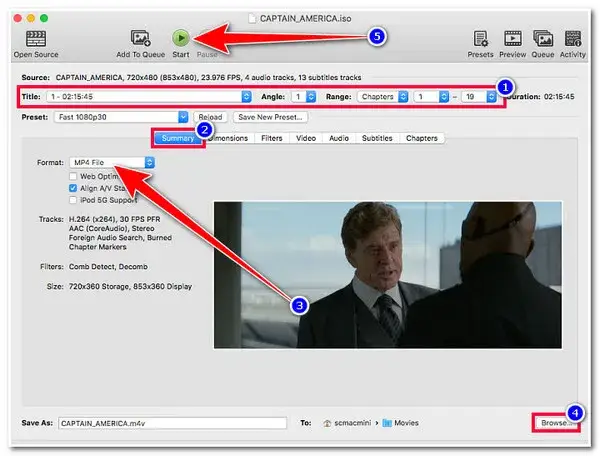Open the Activity log icon
Image resolution: width=600 pixels, height=456 pixels.
coord(574,38)
